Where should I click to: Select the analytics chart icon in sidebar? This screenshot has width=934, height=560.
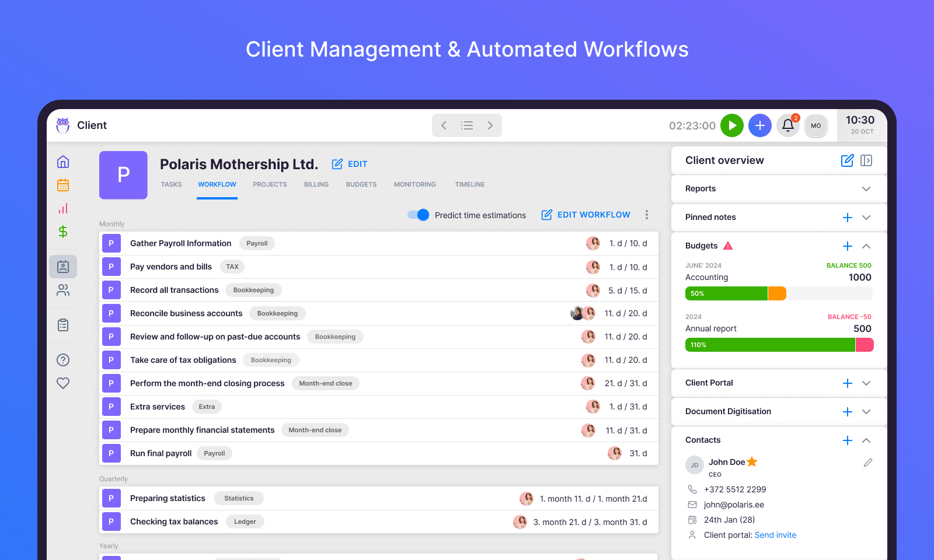(x=62, y=208)
